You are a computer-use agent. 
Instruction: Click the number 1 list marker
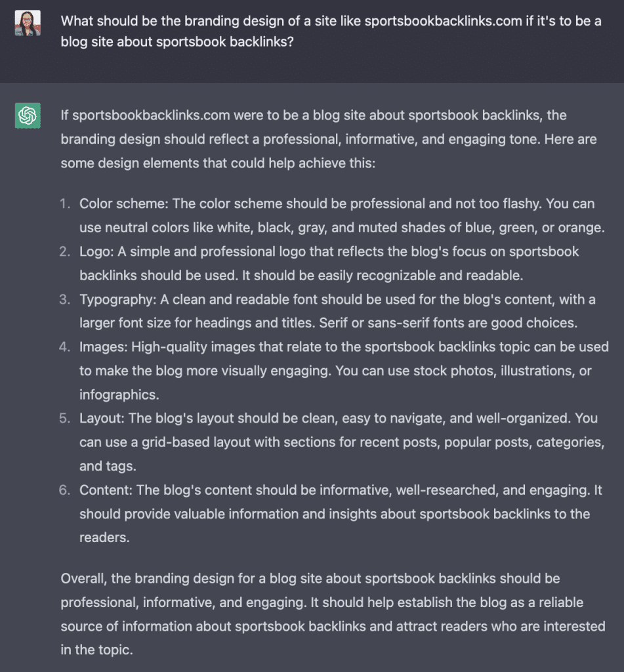(64, 204)
